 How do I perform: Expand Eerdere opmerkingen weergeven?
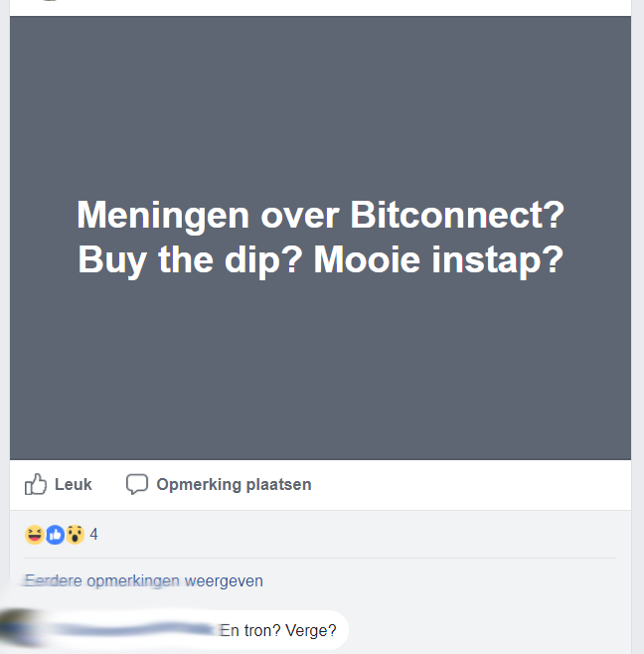(144, 580)
